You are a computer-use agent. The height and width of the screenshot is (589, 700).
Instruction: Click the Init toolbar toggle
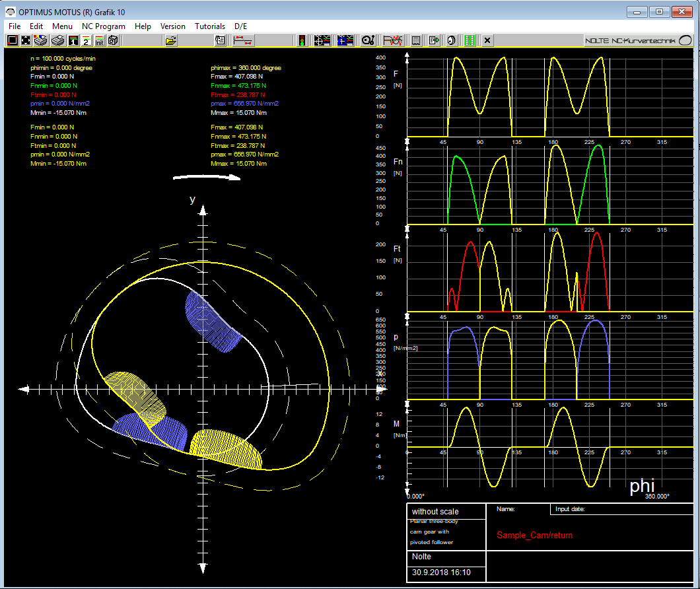point(100,40)
